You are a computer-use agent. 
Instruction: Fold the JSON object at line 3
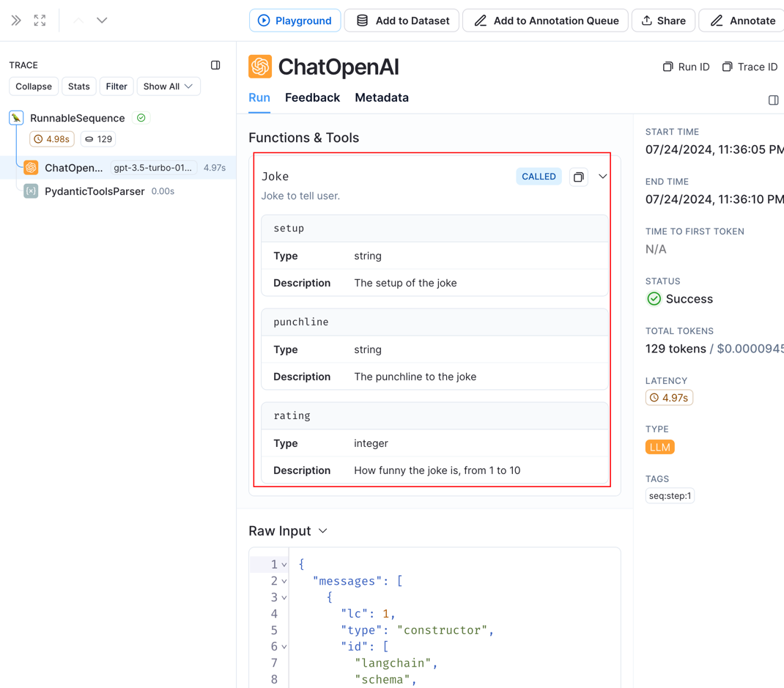point(284,597)
